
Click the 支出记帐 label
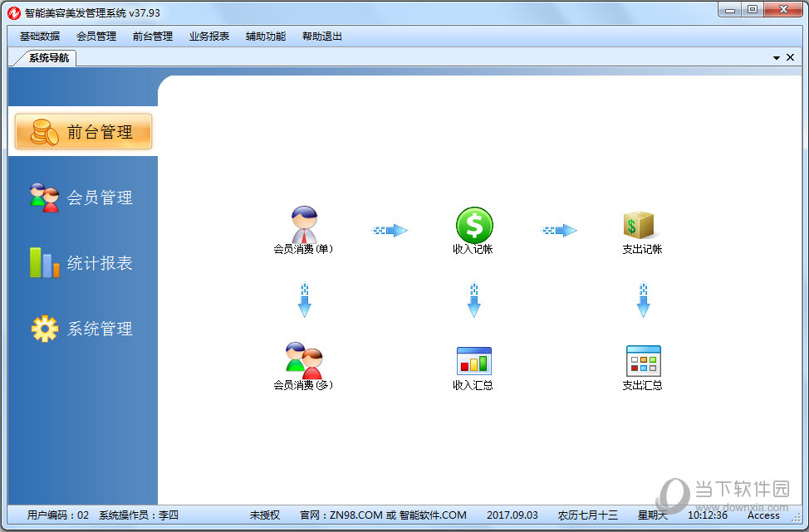pyautogui.click(x=642, y=249)
